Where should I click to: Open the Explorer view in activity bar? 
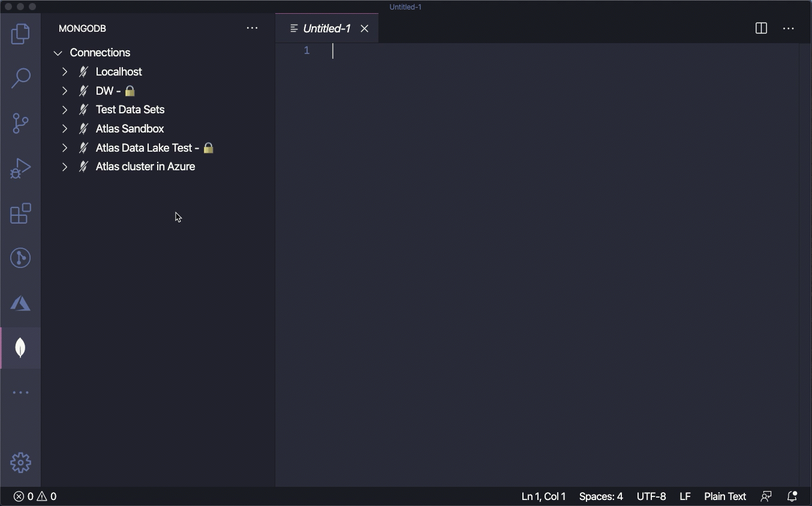tap(20, 34)
